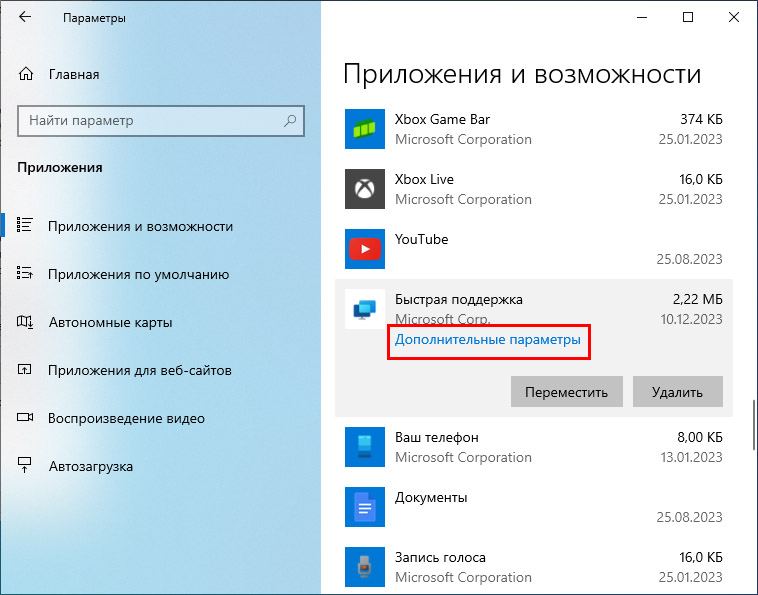The height and width of the screenshot is (595, 758).
Task: Click the Переместить button
Action: [x=567, y=392]
